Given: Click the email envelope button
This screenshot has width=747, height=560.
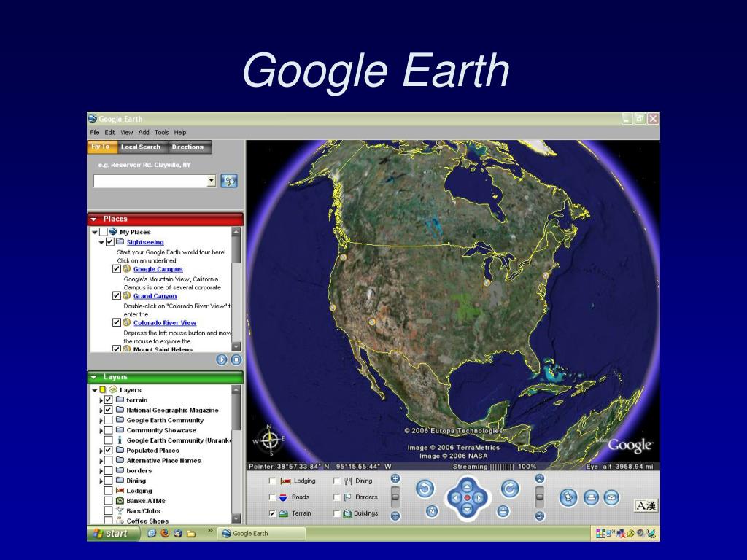Looking at the screenshot, I should click(x=612, y=498).
